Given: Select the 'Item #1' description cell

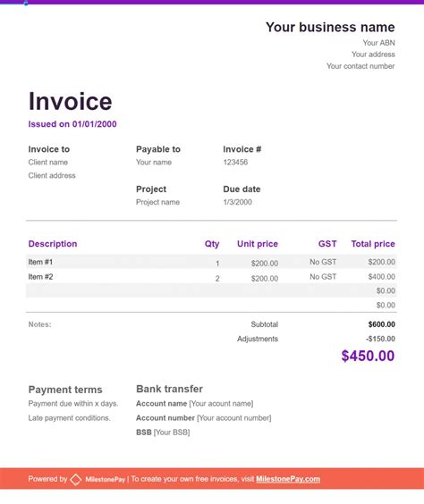Looking at the screenshot, I should 40,262.
